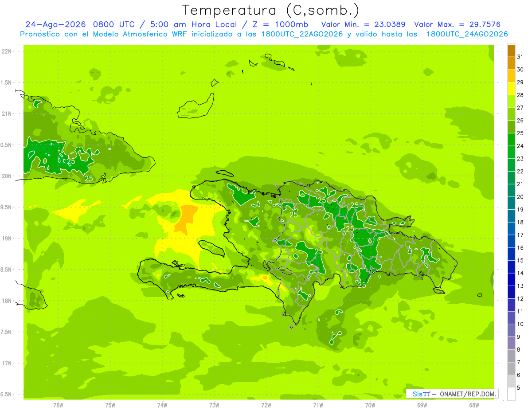532x411 pixels.
Task: Pick the lime swatch between 26 and 27
Action: click(x=511, y=114)
